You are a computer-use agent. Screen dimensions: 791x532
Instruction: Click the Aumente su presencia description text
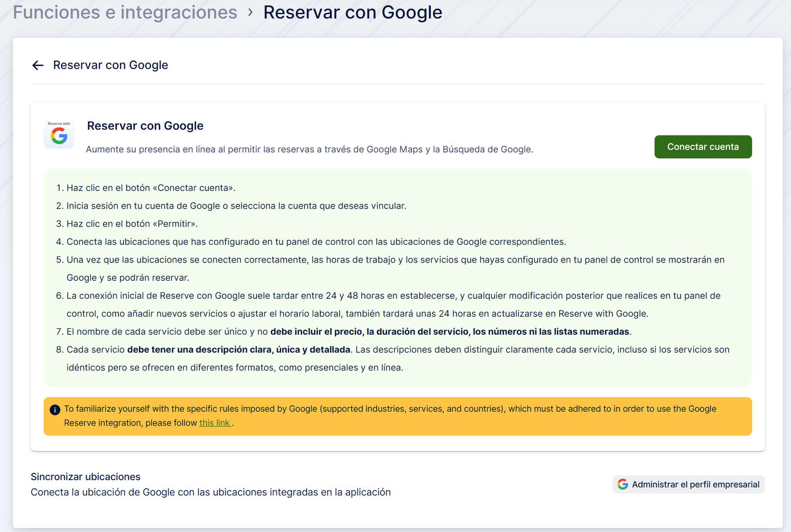[x=309, y=149]
